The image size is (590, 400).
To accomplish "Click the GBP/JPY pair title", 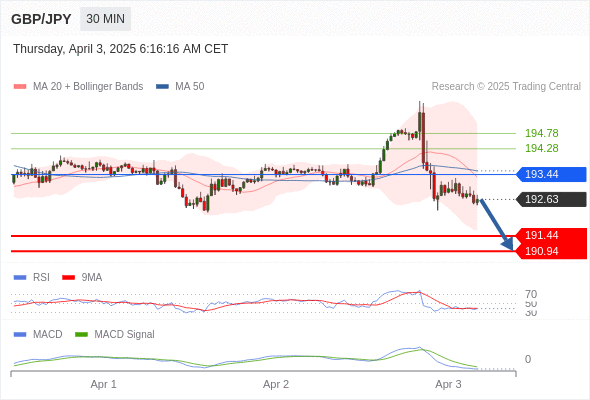I will click(41, 19).
